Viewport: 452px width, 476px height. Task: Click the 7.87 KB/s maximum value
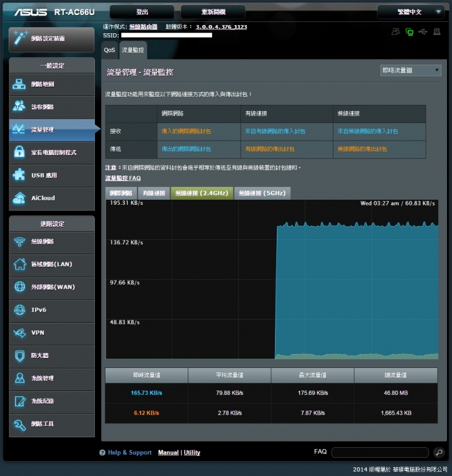(313, 413)
